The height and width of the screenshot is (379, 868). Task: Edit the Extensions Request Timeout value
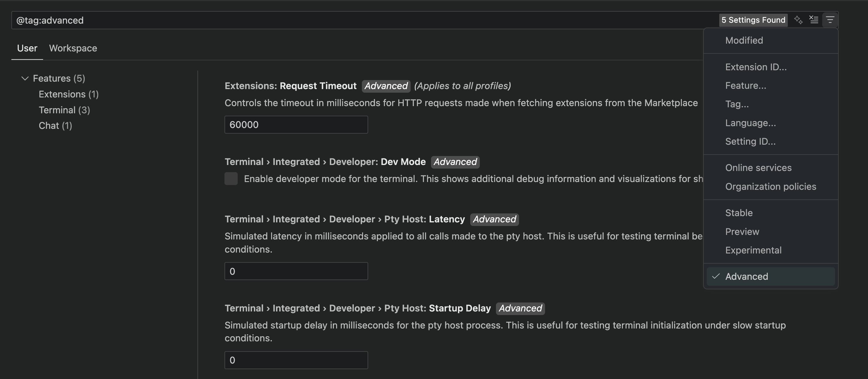point(296,125)
